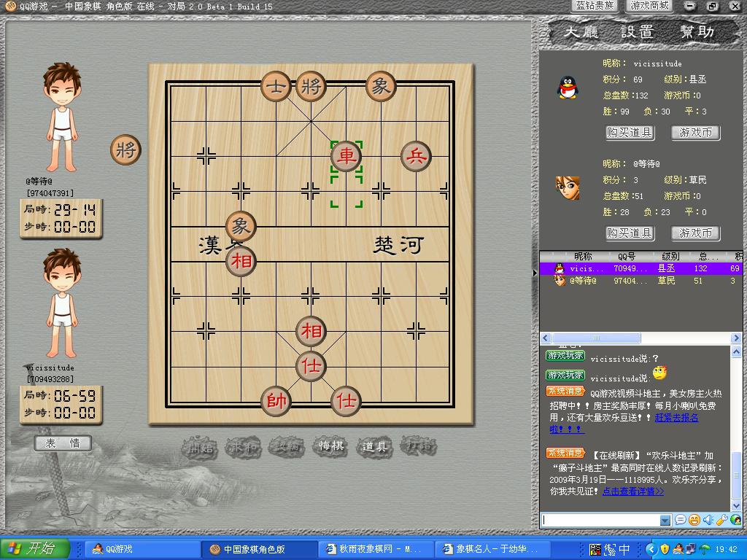Click the player list scrollbar left arrow
747x560 pixels.
tap(546, 338)
